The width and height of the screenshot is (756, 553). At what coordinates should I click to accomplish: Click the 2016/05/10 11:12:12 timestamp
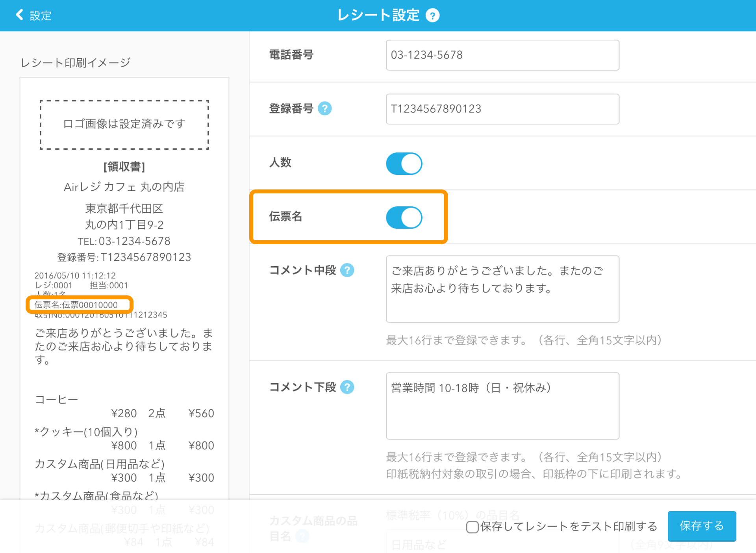pos(75,275)
